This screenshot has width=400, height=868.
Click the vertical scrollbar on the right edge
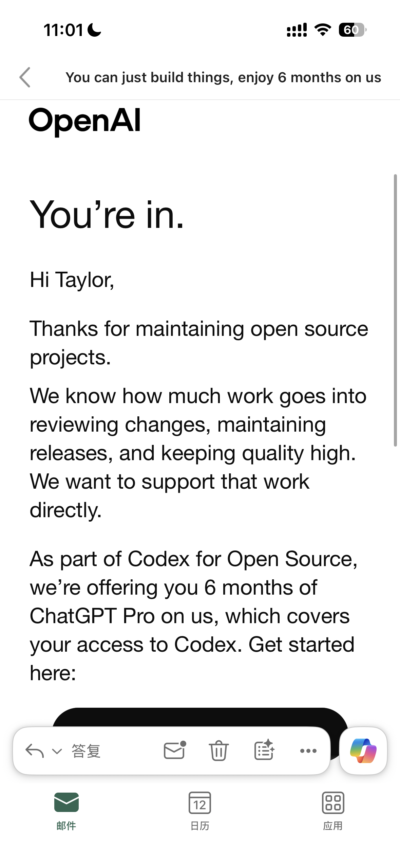[395, 310]
